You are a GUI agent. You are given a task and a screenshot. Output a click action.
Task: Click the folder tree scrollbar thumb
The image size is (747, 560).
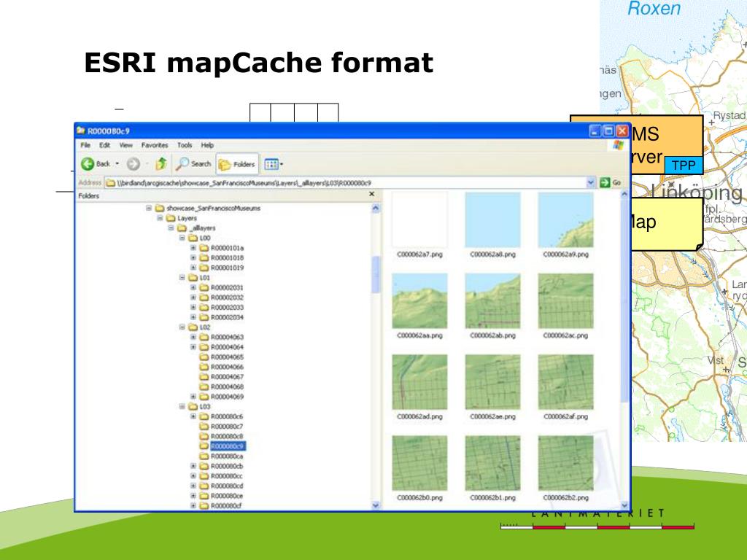click(x=376, y=274)
